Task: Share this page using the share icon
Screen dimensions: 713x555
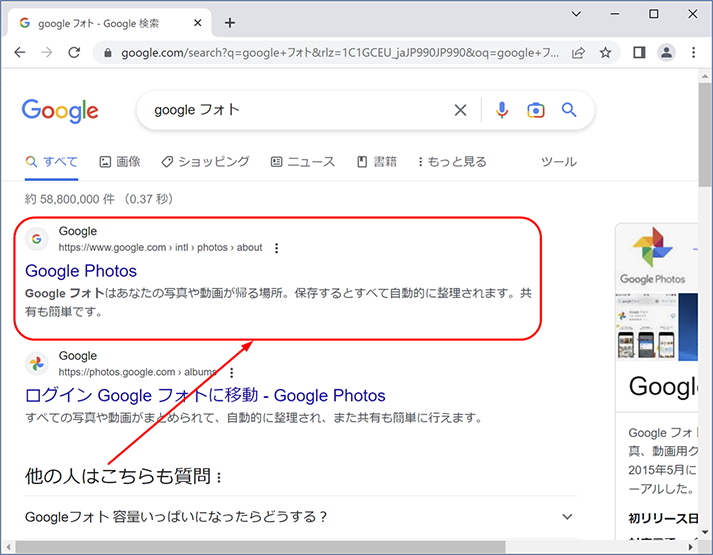Action: click(578, 53)
